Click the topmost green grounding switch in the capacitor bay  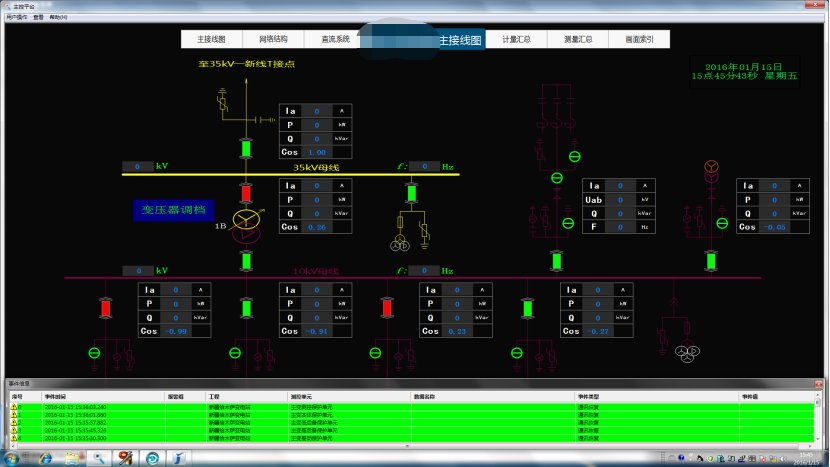tap(574, 157)
